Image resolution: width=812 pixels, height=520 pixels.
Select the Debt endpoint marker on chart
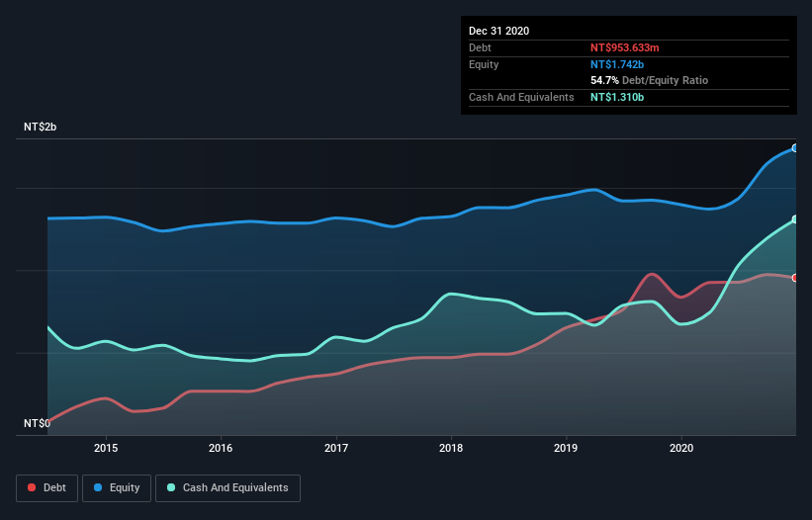point(795,278)
